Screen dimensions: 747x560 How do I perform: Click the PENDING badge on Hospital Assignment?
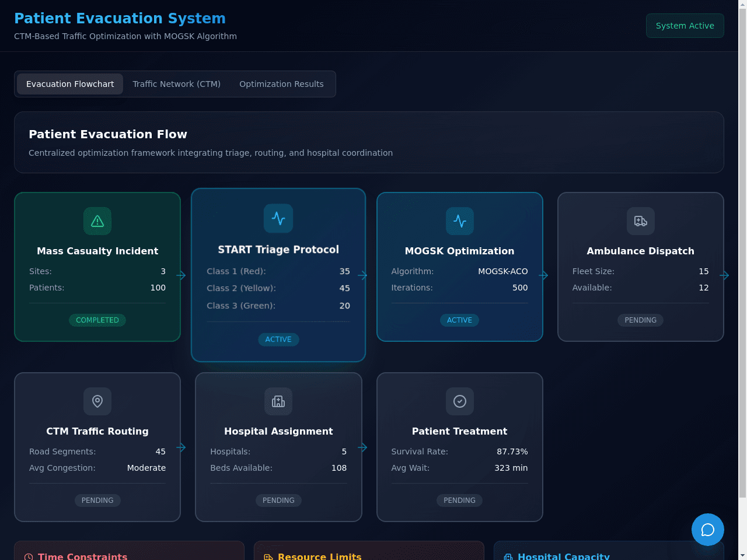coord(278,501)
